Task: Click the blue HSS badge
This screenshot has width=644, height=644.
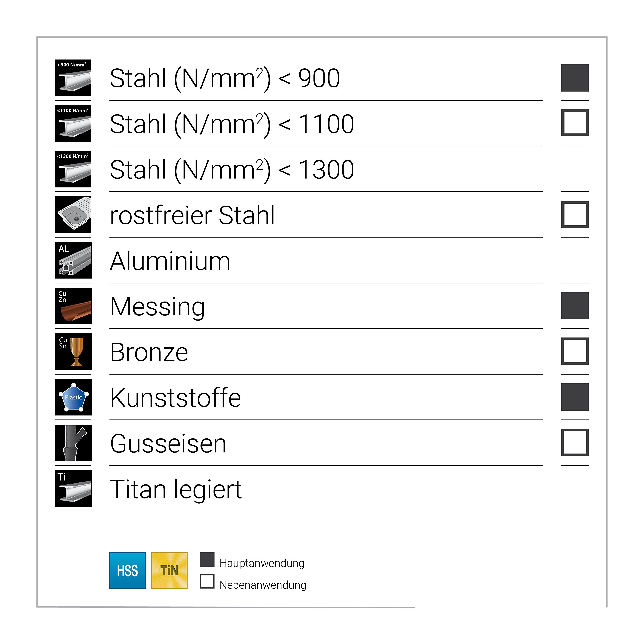Action: point(127,570)
